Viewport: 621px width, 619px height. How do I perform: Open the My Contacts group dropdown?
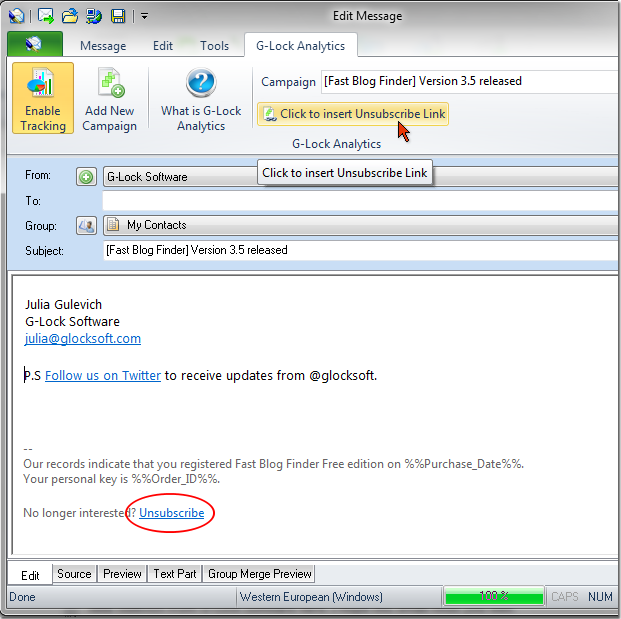[x=361, y=225]
